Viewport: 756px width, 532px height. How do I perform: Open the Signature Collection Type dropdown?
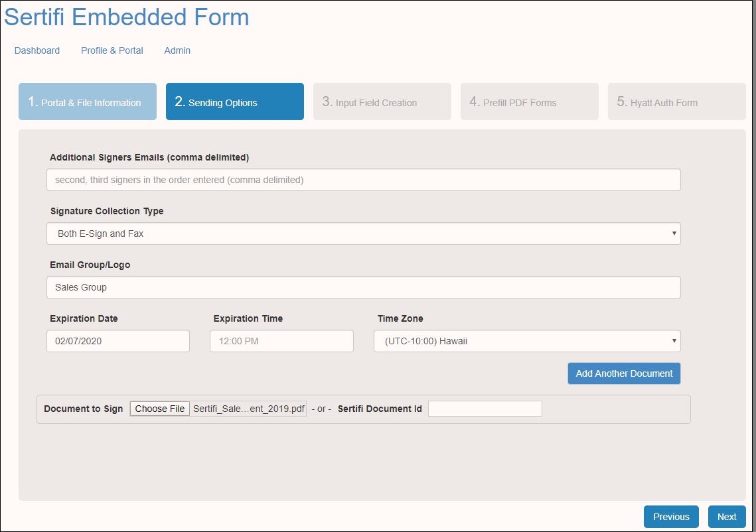point(364,233)
